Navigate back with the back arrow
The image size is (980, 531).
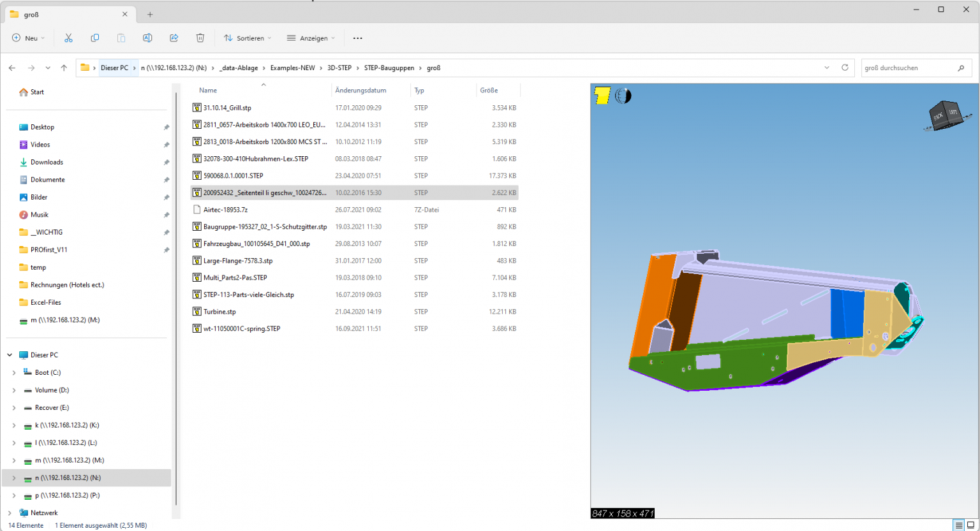[12, 68]
